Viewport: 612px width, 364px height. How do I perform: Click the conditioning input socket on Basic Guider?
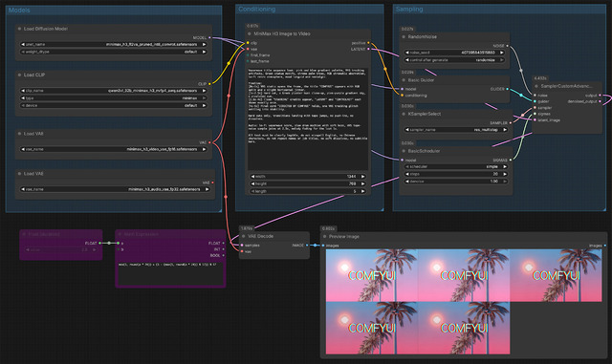pos(402,96)
